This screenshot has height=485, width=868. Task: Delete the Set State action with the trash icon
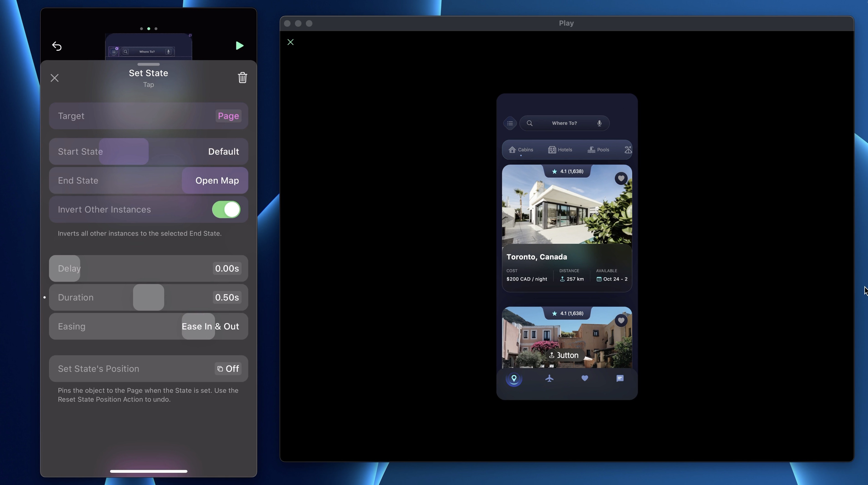(242, 78)
